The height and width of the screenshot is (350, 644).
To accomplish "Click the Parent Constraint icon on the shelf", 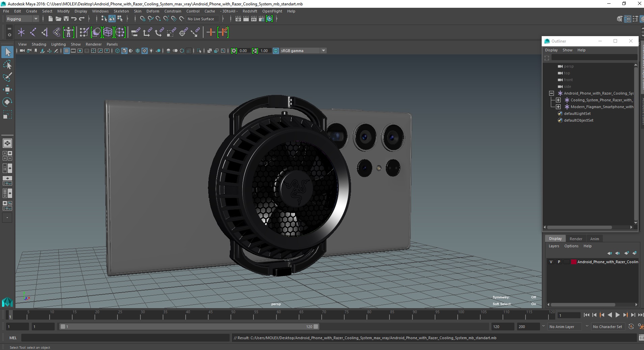I will [x=135, y=32].
